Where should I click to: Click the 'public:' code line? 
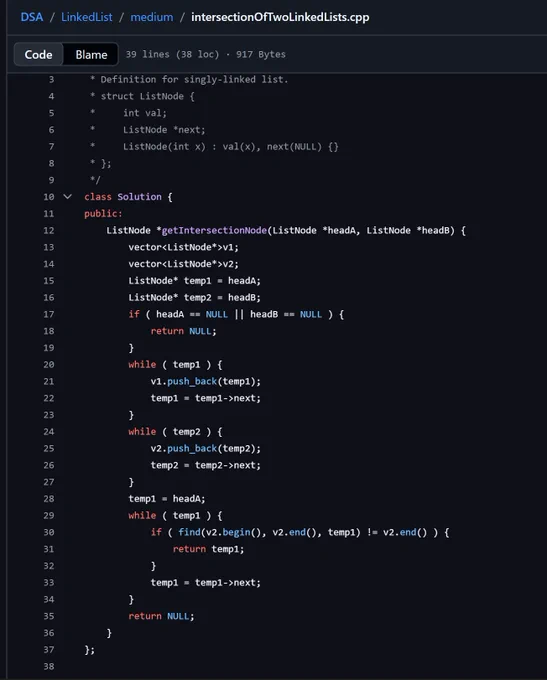pos(103,214)
